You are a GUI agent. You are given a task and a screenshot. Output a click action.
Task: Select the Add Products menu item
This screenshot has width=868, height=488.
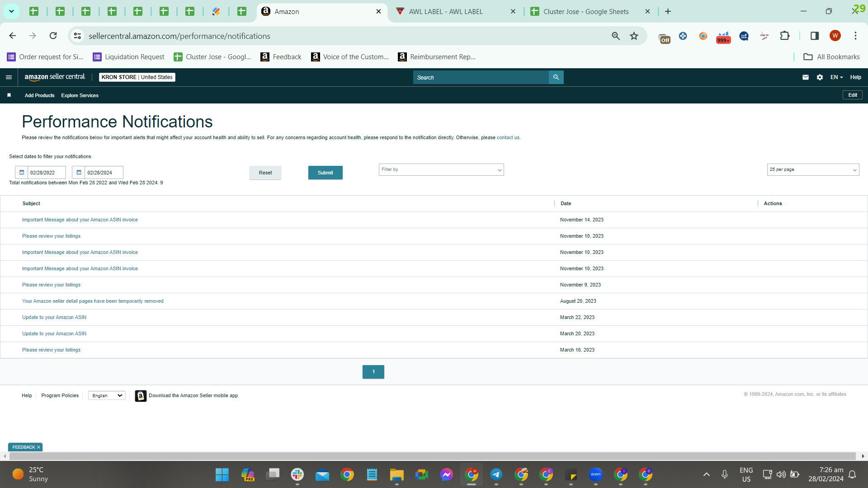click(x=39, y=95)
